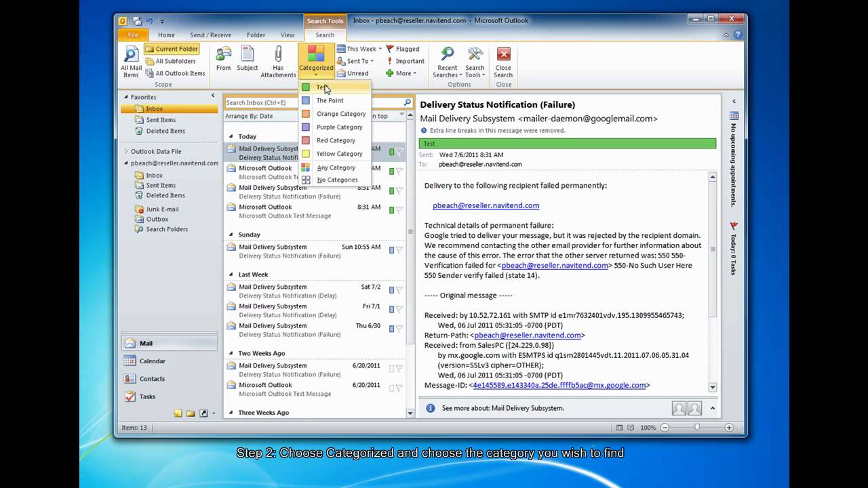Select the Search ribbon tab
Viewport: 868px width, 488px height.
[325, 35]
